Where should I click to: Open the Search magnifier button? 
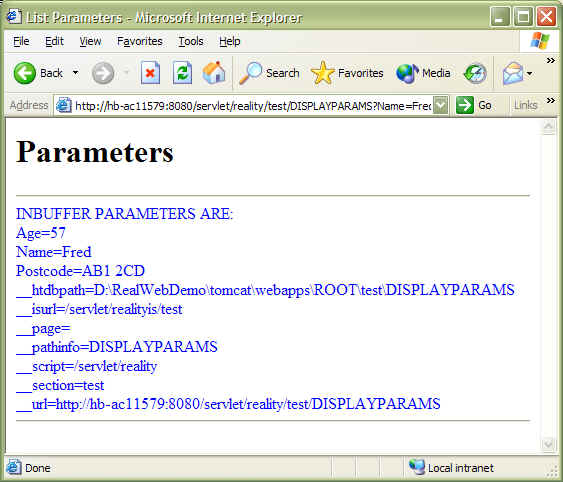coord(269,73)
